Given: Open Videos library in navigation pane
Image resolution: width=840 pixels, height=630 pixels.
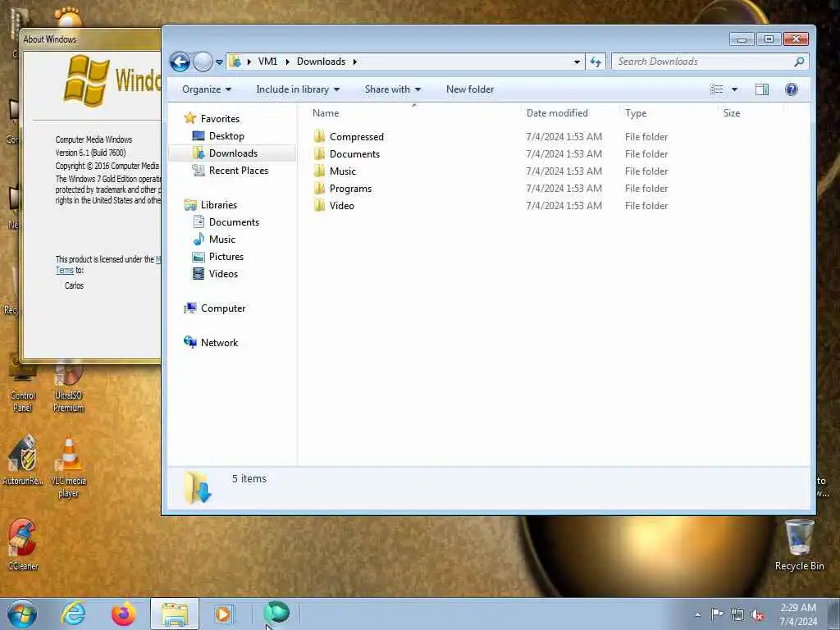Looking at the screenshot, I should tap(223, 274).
